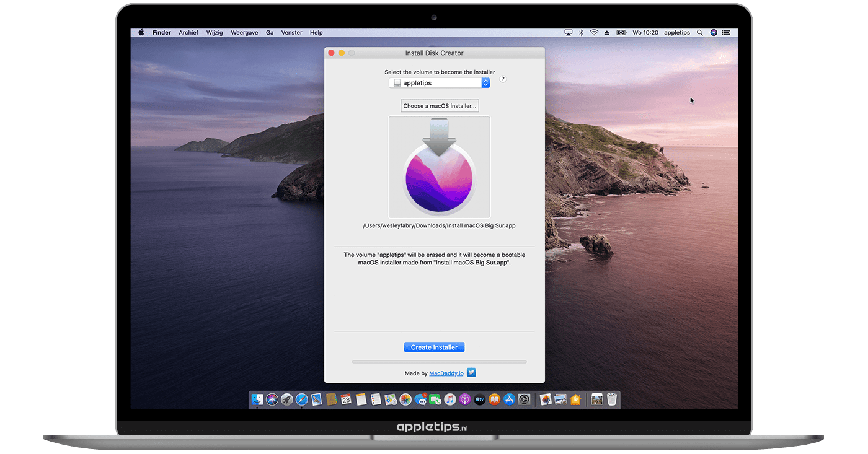Open Notes from the Dock
868x454 pixels.
(x=361, y=399)
